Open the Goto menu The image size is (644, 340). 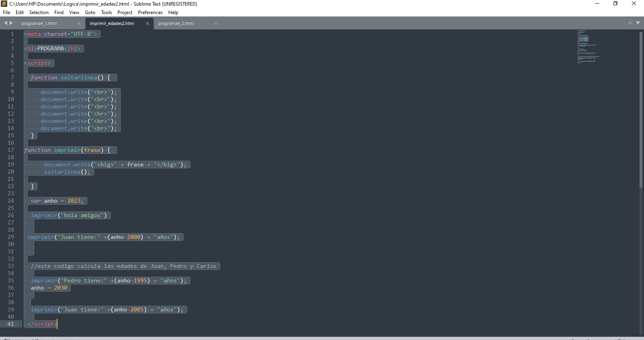coord(90,12)
